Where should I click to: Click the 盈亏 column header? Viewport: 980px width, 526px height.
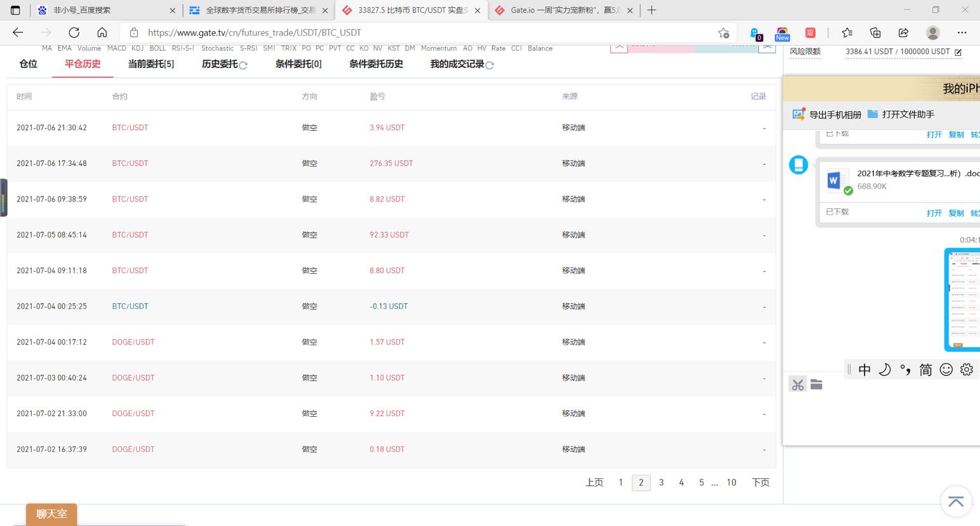tap(377, 97)
